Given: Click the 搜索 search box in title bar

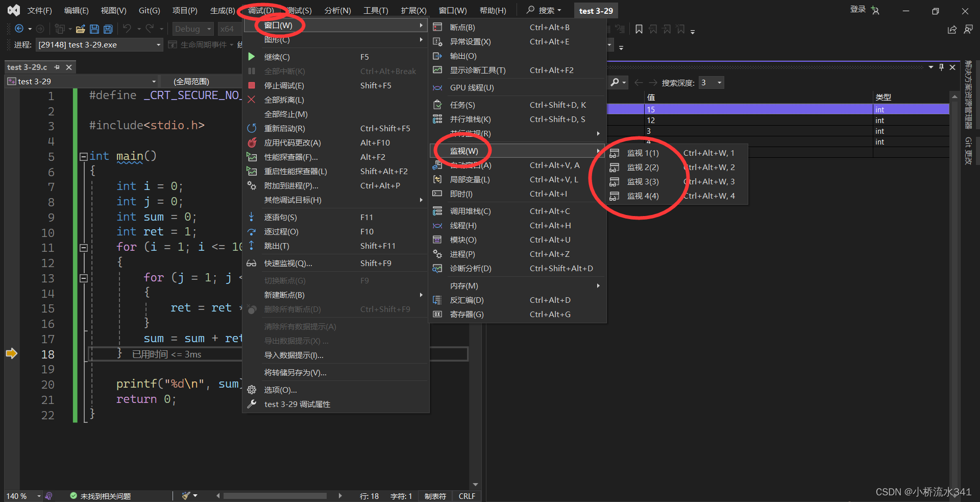Looking at the screenshot, I should [x=544, y=10].
